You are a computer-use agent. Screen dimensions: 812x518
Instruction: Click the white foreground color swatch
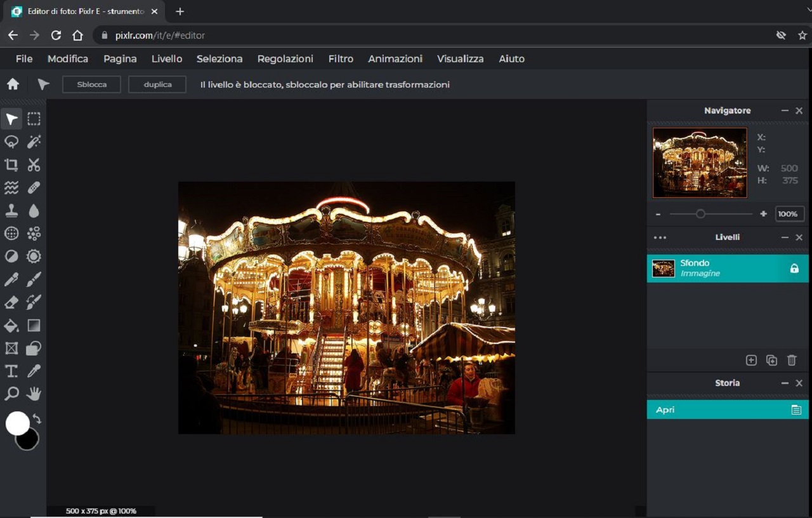(x=16, y=422)
